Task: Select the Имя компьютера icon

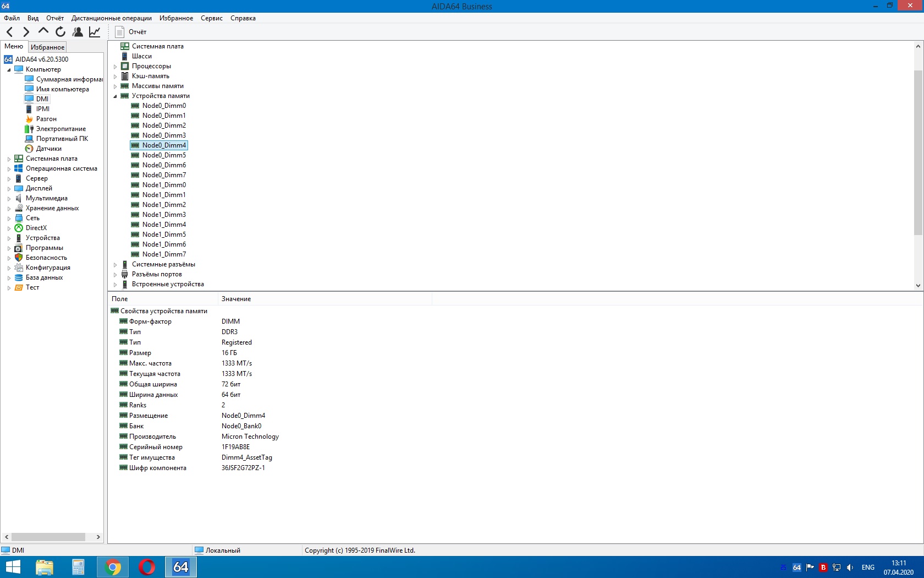Action: (x=29, y=89)
